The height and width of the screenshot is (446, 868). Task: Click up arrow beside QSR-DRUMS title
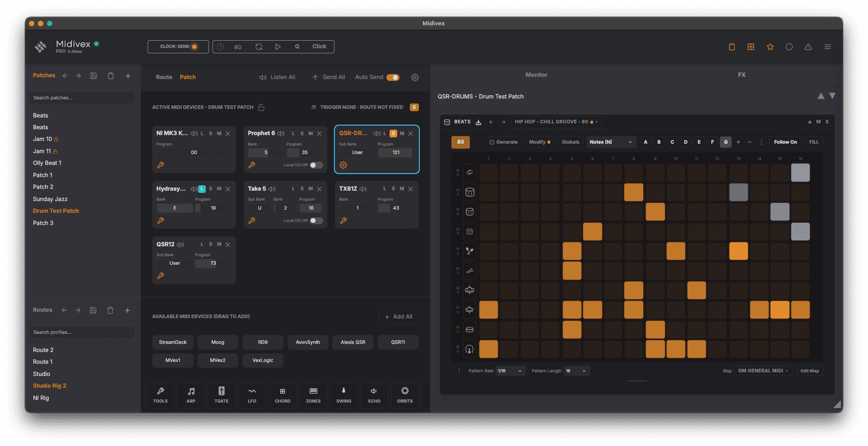click(x=821, y=96)
